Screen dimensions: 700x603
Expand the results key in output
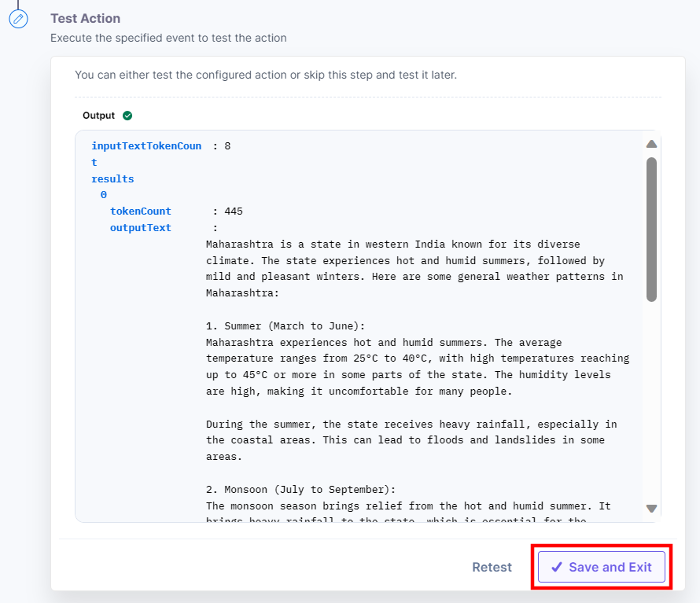click(x=113, y=179)
